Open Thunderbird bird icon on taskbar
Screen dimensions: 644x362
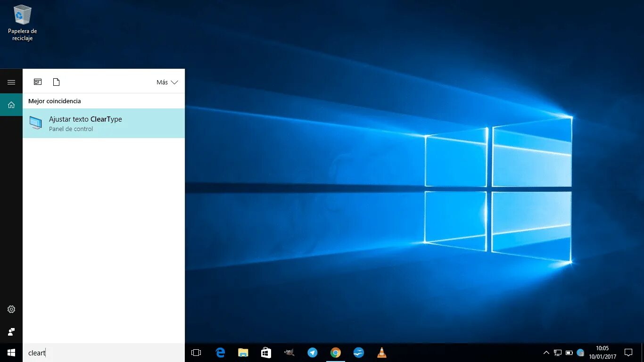(x=358, y=353)
